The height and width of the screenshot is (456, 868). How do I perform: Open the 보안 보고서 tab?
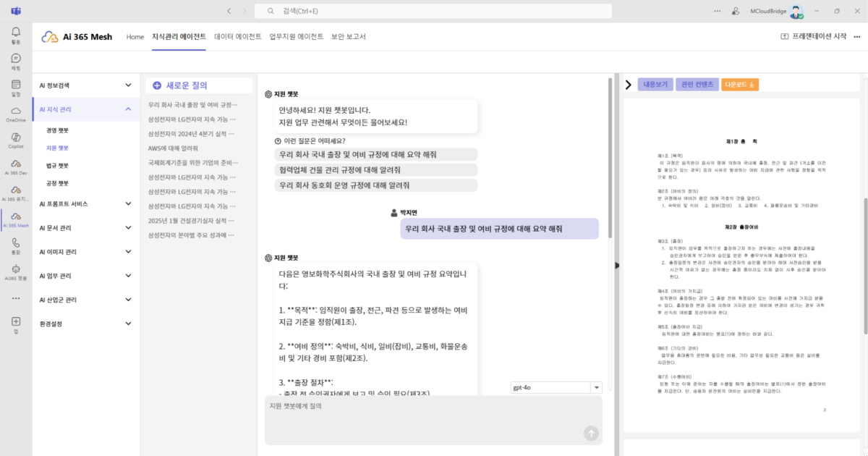tap(349, 37)
